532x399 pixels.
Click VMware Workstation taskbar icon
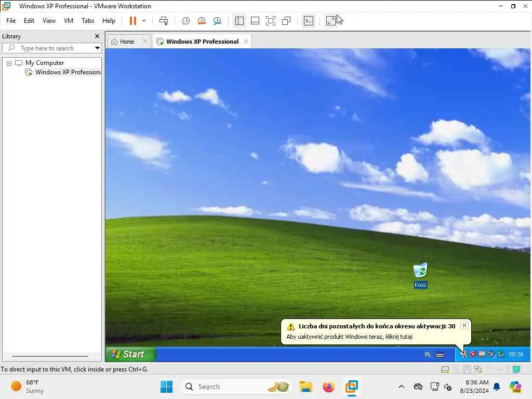coord(352,387)
